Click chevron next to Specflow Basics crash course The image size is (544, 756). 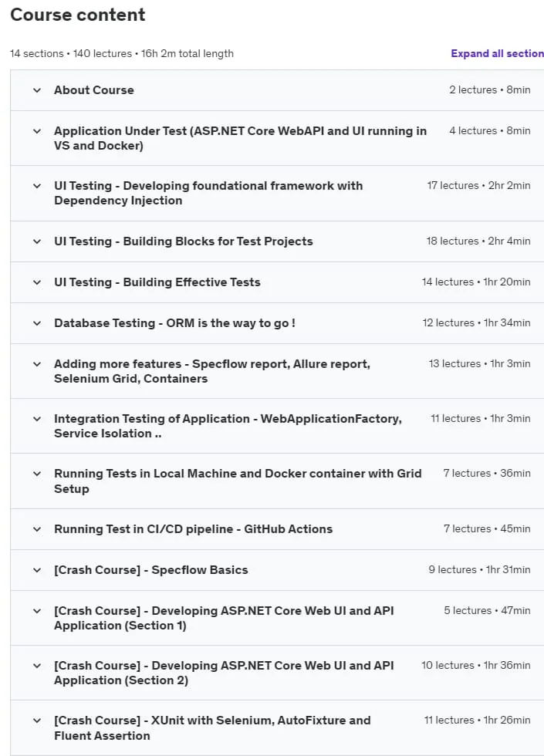pos(37,570)
